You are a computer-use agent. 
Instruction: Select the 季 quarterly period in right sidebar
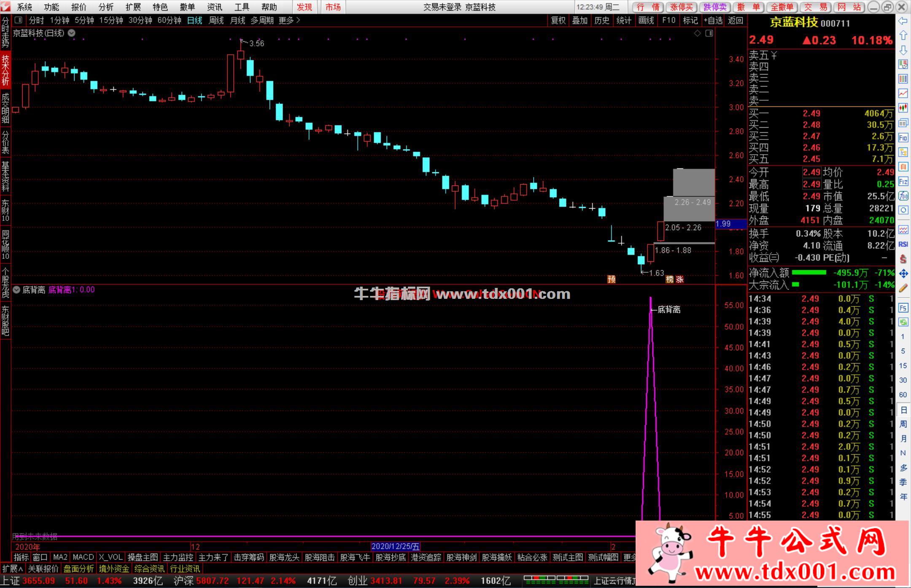(903, 482)
